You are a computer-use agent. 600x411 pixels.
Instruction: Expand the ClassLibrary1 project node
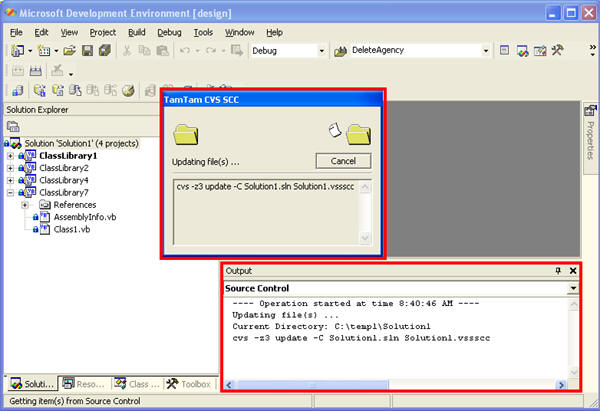[x=10, y=156]
